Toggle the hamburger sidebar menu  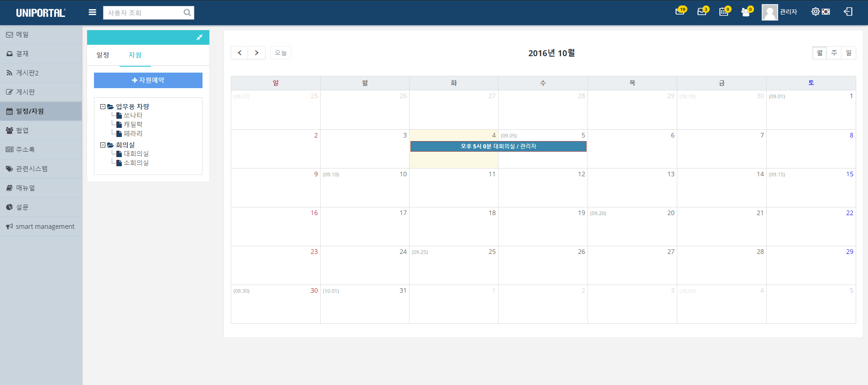point(92,12)
